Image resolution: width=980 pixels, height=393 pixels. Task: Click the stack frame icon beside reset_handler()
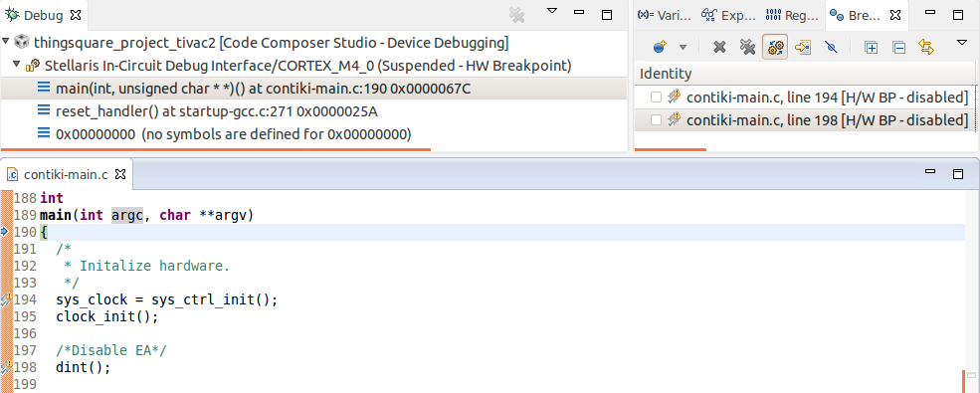pyautogui.click(x=44, y=110)
